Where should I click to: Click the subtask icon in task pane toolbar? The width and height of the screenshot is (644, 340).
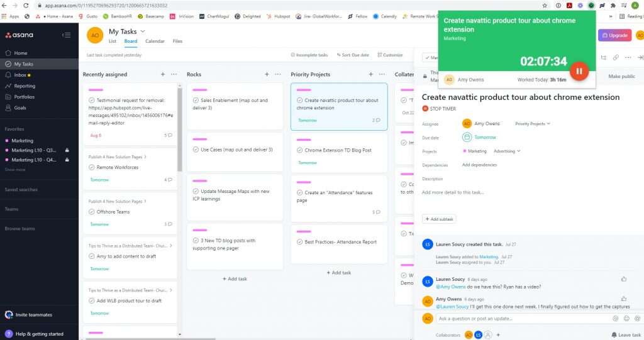[x=603, y=57]
